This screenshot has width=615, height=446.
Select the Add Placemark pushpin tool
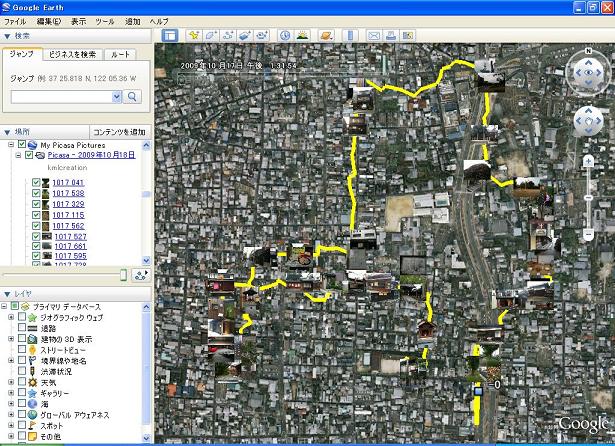194,36
